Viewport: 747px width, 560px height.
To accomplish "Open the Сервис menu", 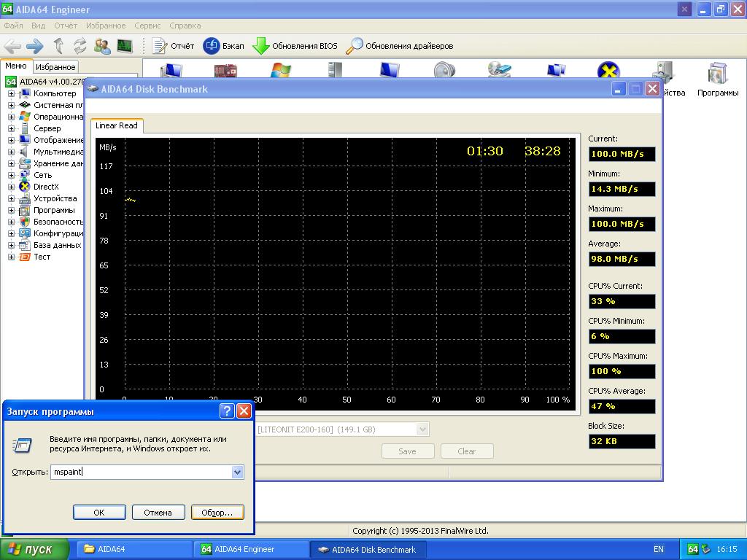I will (x=147, y=26).
